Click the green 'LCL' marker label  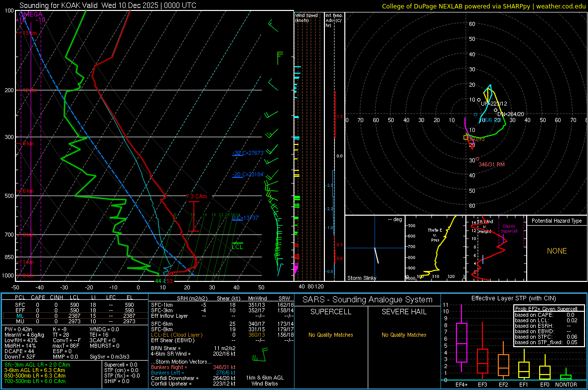click(x=237, y=247)
